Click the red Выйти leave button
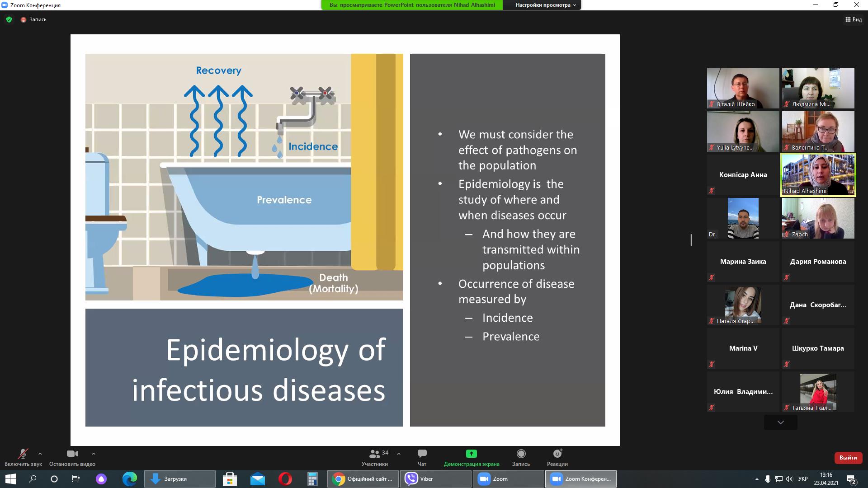The height and width of the screenshot is (488, 868). coord(848,458)
